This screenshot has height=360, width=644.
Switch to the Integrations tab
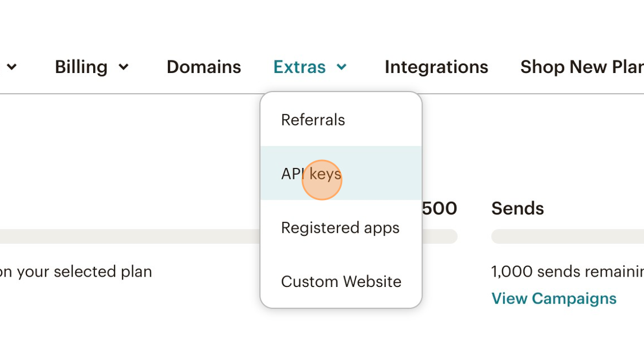coord(436,67)
